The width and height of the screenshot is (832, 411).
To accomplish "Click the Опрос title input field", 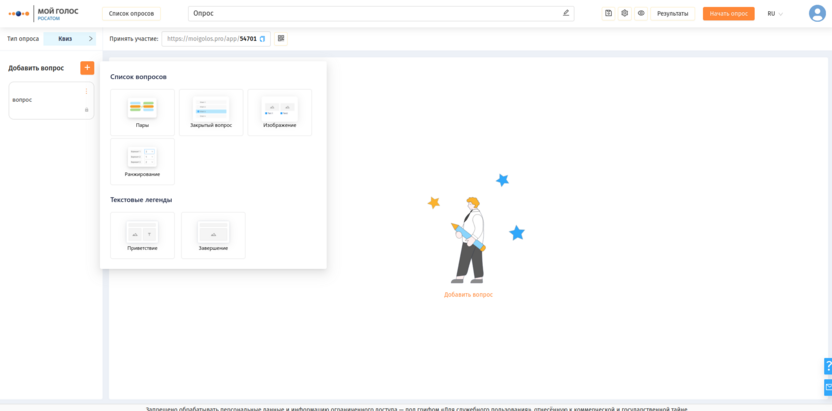I will pyautogui.click(x=380, y=13).
